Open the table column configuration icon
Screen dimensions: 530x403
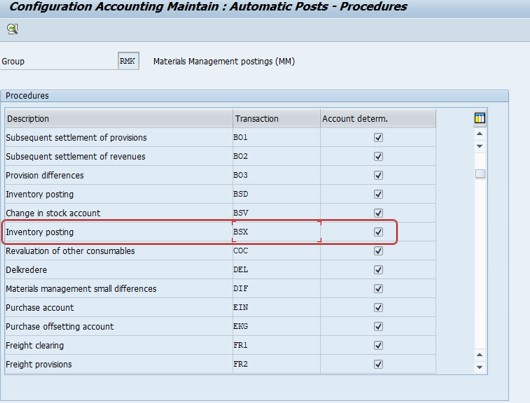(x=480, y=118)
